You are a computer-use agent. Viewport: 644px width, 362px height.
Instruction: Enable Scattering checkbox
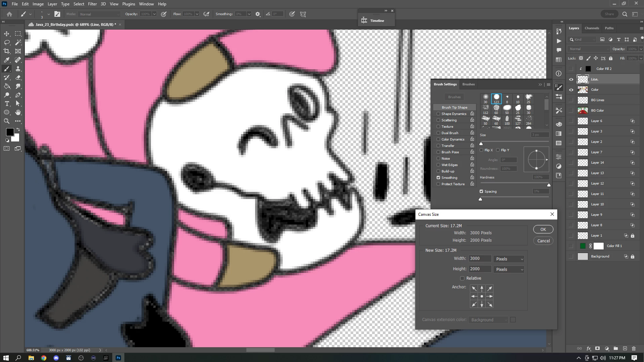pyautogui.click(x=438, y=120)
